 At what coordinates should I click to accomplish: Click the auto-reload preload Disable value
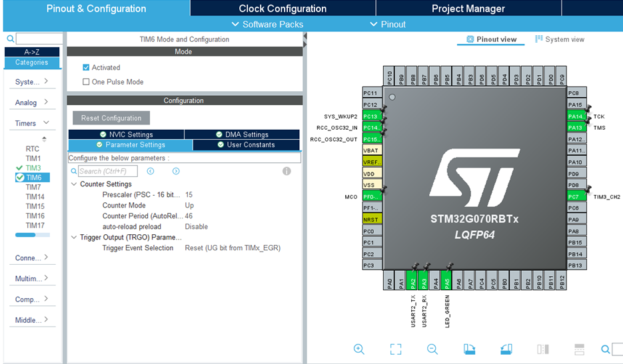tap(197, 227)
